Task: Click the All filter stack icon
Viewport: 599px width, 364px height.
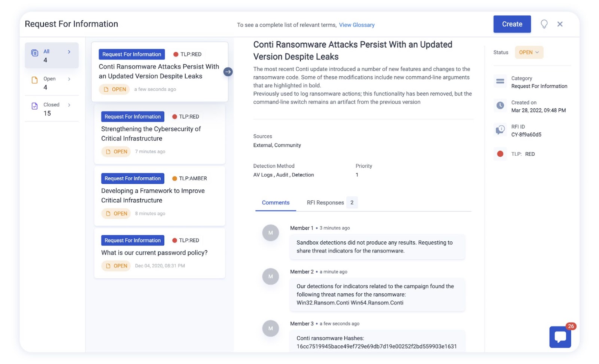Action: [34, 53]
